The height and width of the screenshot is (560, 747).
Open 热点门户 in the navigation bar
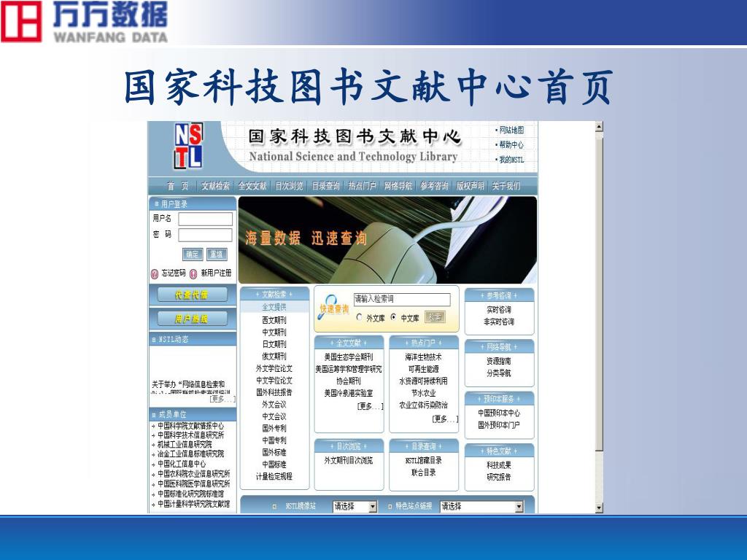pos(362,186)
